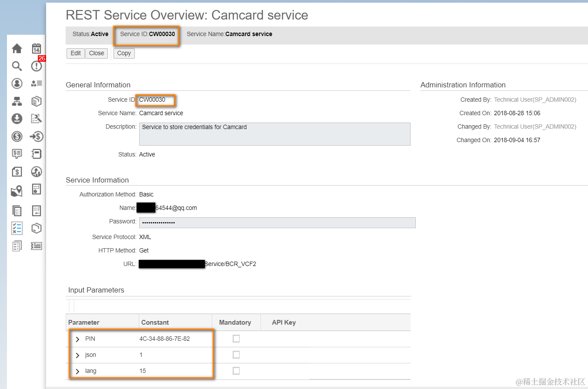Image resolution: width=588 pixels, height=389 pixels.
Task: Tick Mandatory checkbox for lang parameter
Action: click(236, 371)
